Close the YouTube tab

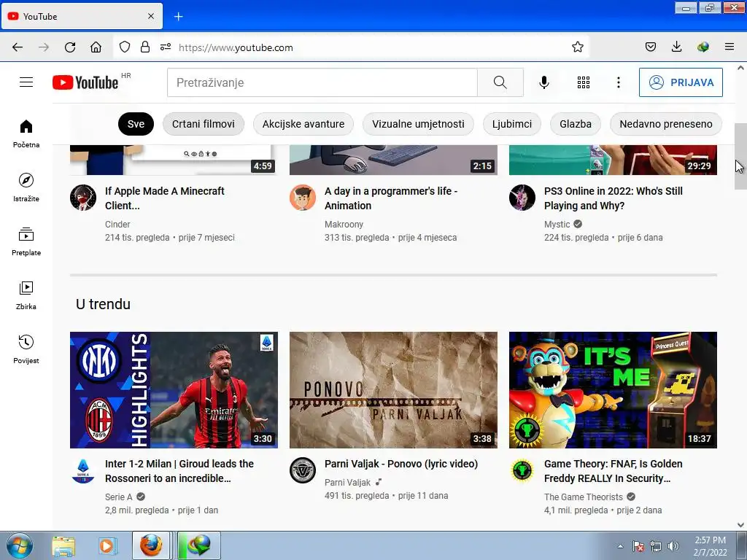[151, 16]
